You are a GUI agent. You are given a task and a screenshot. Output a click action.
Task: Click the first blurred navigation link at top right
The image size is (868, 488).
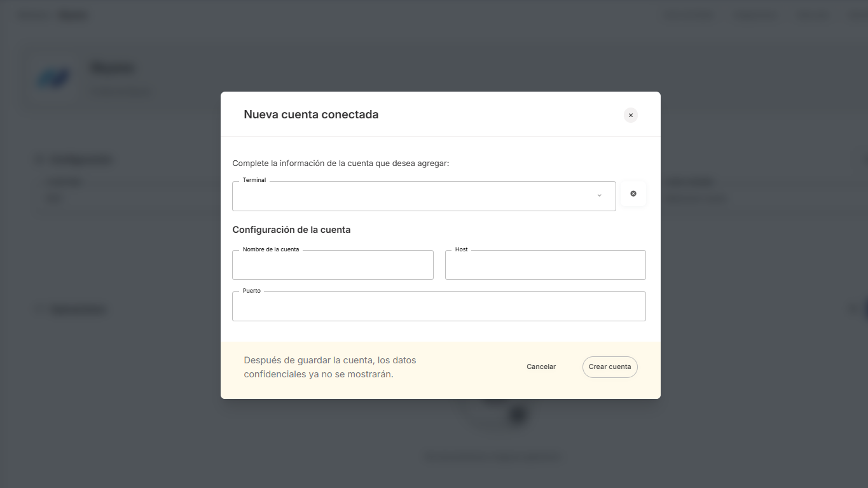point(689,15)
